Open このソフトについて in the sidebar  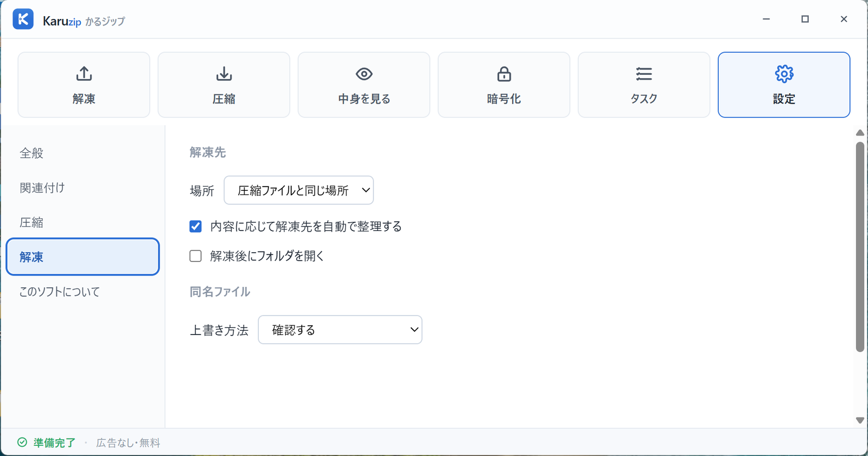[82, 292]
